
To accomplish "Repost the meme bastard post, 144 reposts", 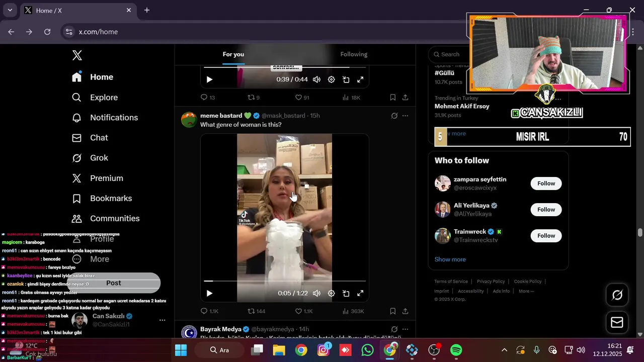I will point(256,311).
